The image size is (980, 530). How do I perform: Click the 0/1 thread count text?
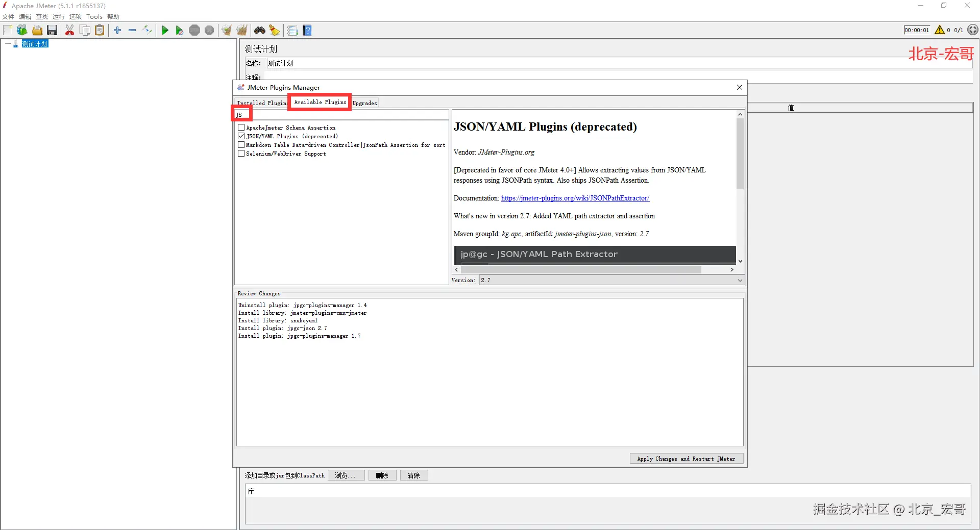click(959, 30)
